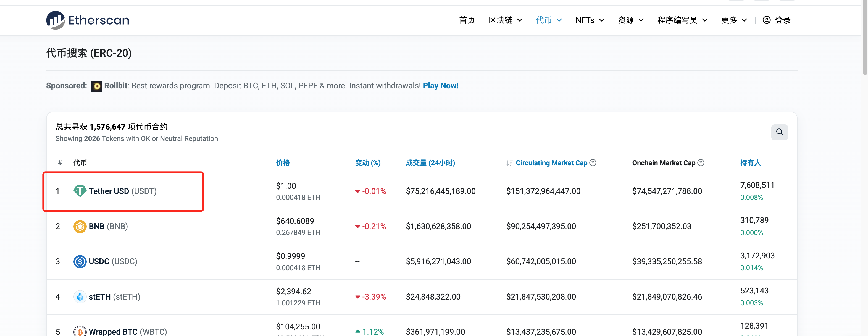
Task: Click the Rollbit sponsor icon
Action: [x=97, y=86]
